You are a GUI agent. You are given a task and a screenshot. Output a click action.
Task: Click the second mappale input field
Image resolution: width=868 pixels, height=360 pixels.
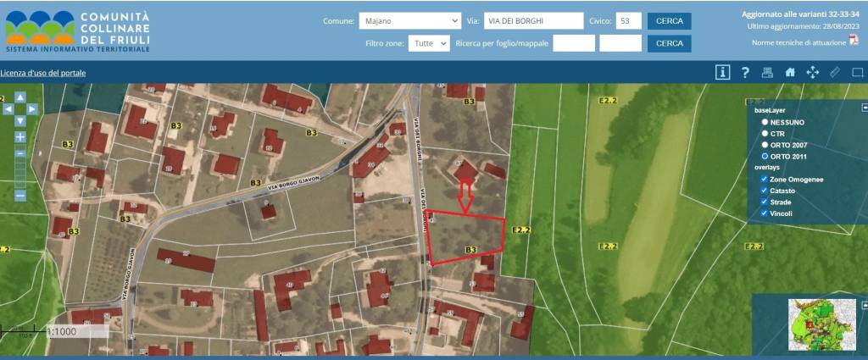620,43
